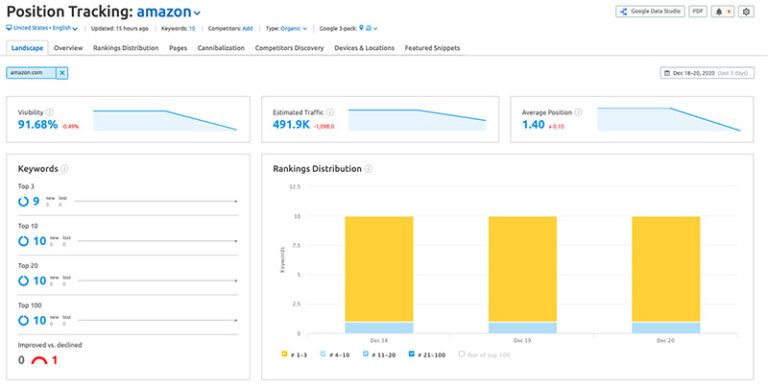The width and height of the screenshot is (768, 390).
Task: Click Top 3 keyword count 9
Action: coord(36,201)
